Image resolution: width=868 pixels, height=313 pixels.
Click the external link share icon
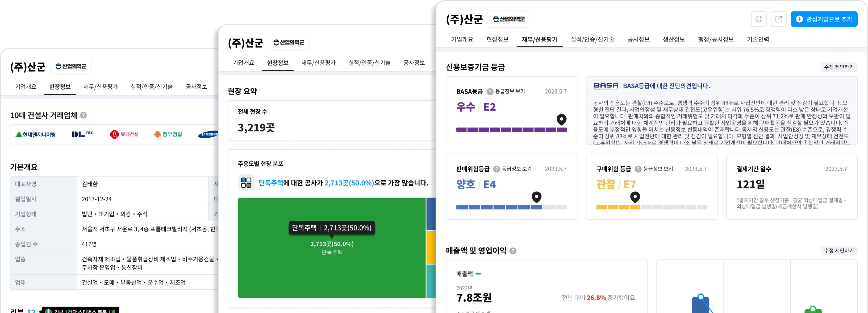tap(778, 19)
